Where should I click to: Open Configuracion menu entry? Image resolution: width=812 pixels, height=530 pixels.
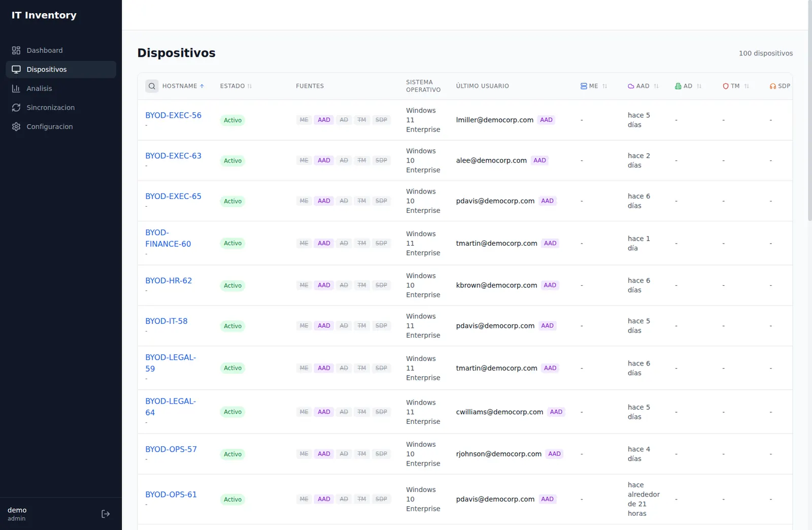pos(61,126)
